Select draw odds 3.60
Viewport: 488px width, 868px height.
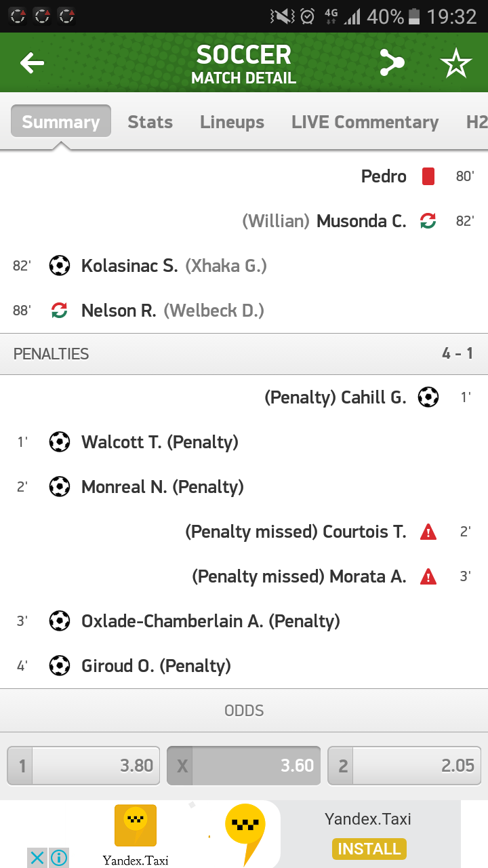[243, 766]
